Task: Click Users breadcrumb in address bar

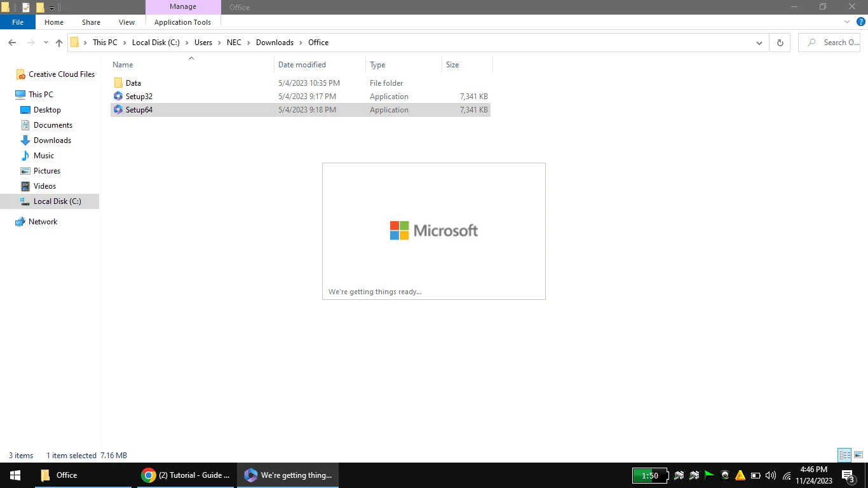Action: tap(203, 43)
